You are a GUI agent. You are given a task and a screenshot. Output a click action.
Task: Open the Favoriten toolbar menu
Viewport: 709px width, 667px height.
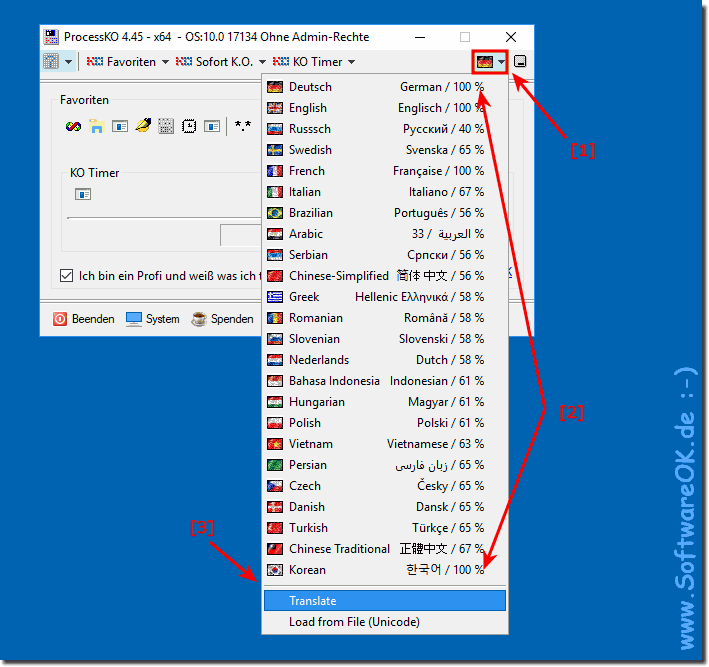[x=128, y=61]
